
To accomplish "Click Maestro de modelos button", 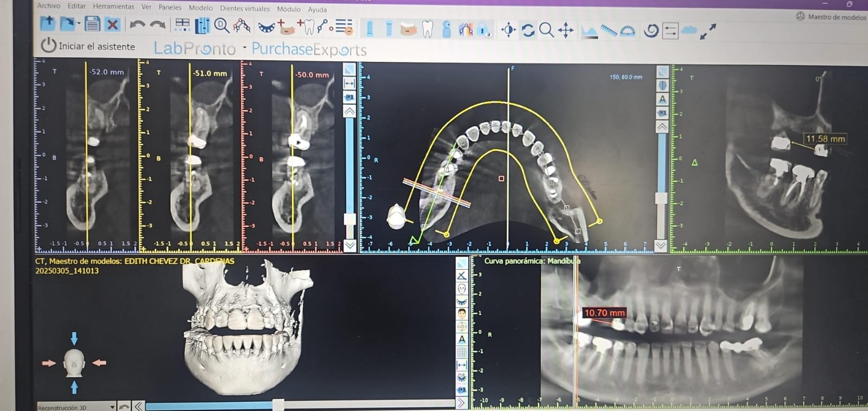I will (831, 17).
